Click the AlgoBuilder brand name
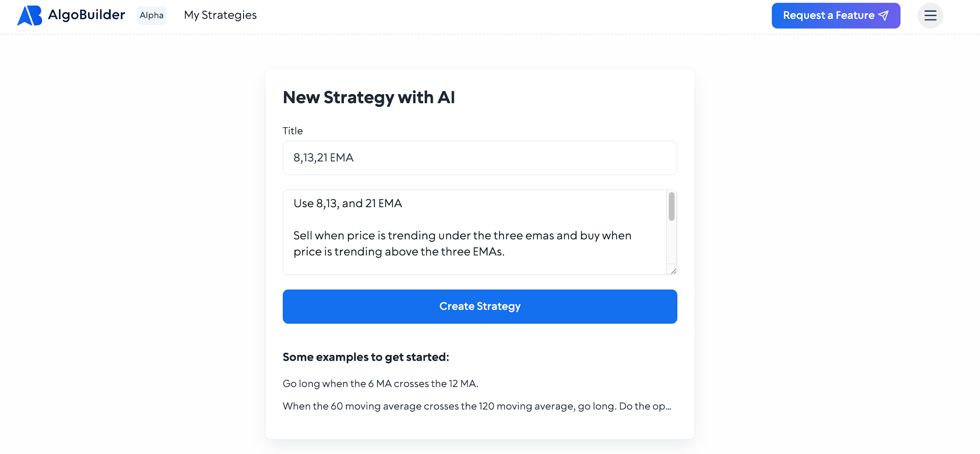980x454 pixels. point(86,15)
